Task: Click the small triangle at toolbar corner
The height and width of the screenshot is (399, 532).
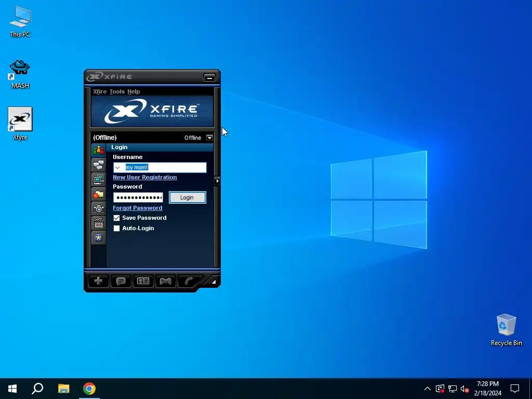Action: tap(214, 282)
